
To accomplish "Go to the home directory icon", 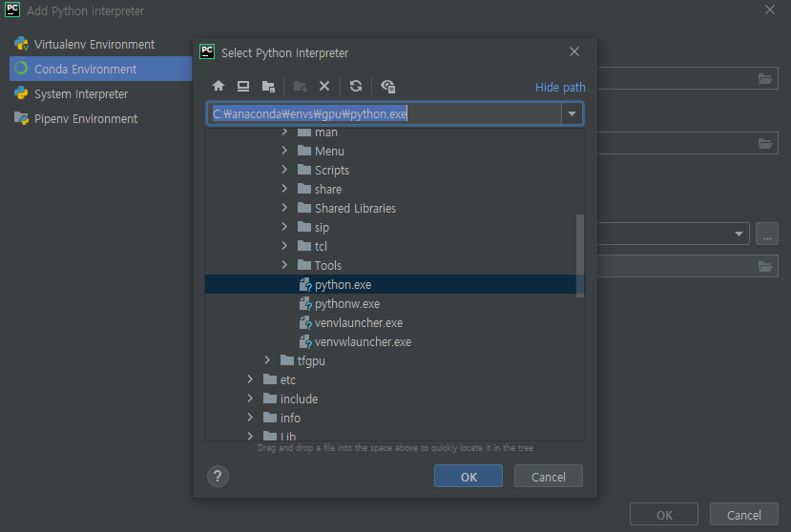I will [218, 86].
